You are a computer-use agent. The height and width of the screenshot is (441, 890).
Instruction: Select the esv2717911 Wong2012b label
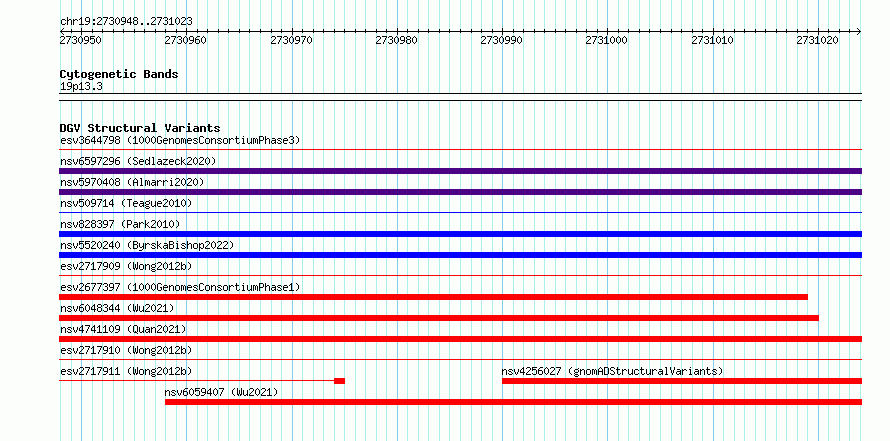126,371
